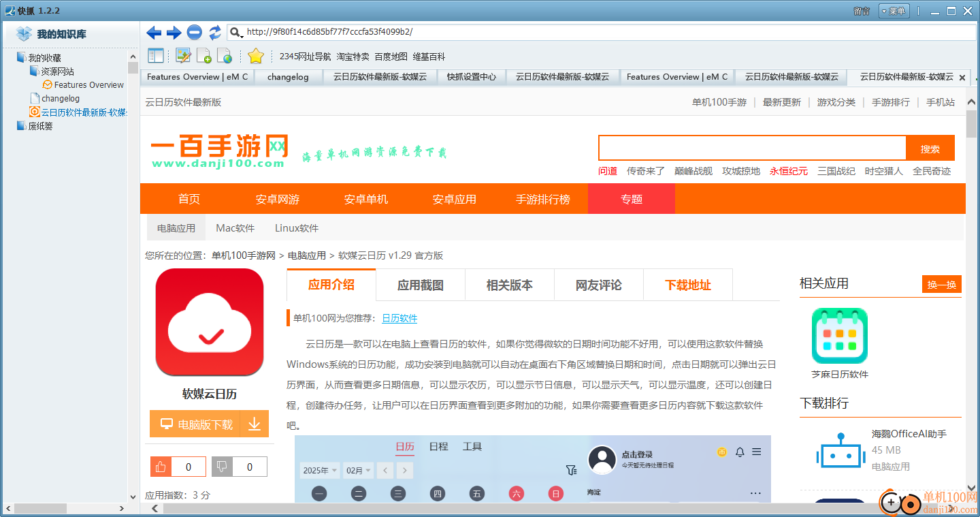Click the 一百手游网 site logo

[x=219, y=150]
